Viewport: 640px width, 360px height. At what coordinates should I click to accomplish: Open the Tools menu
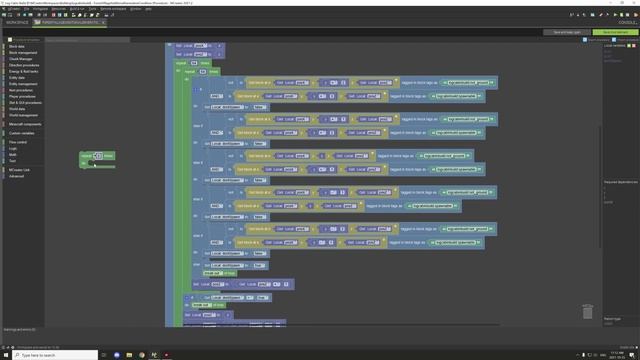click(x=93, y=9)
